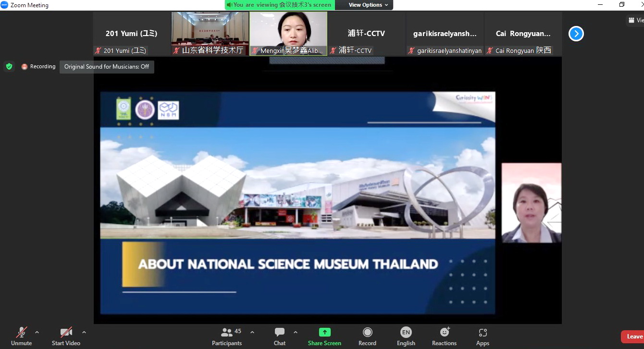Select the 浦轩-CCTV participant tile
This screenshot has height=349, width=644.
coord(366,33)
